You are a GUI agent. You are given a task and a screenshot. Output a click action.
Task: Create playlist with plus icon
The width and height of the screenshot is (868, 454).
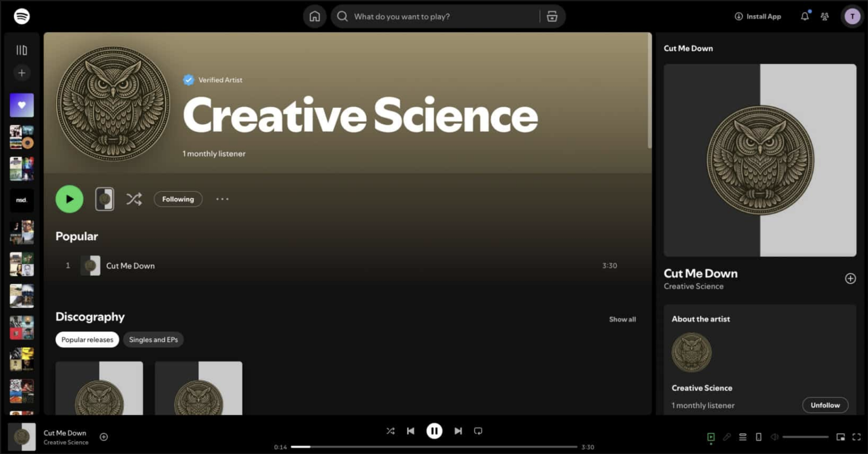point(22,73)
